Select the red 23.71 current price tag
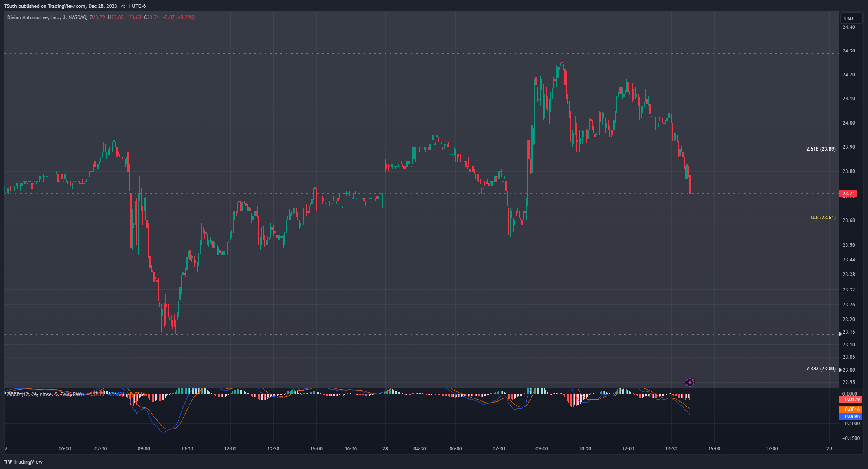 tap(849, 193)
